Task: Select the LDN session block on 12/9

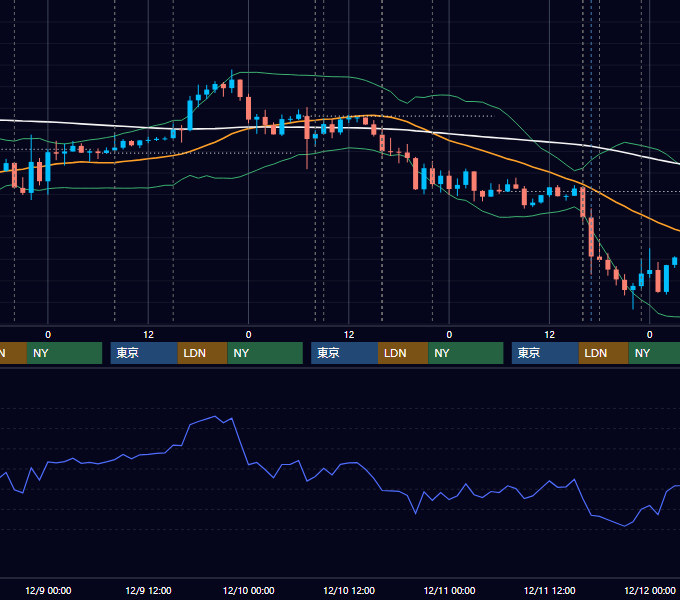Action: (x=203, y=353)
